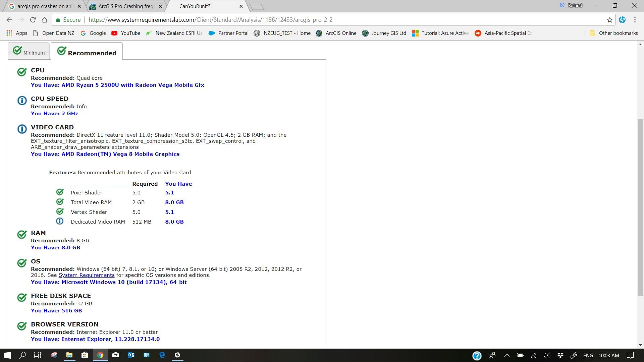The height and width of the screenshot is (362, 644).
Task: Follow the System Requirements link
Action: click(x=87, y=275)
